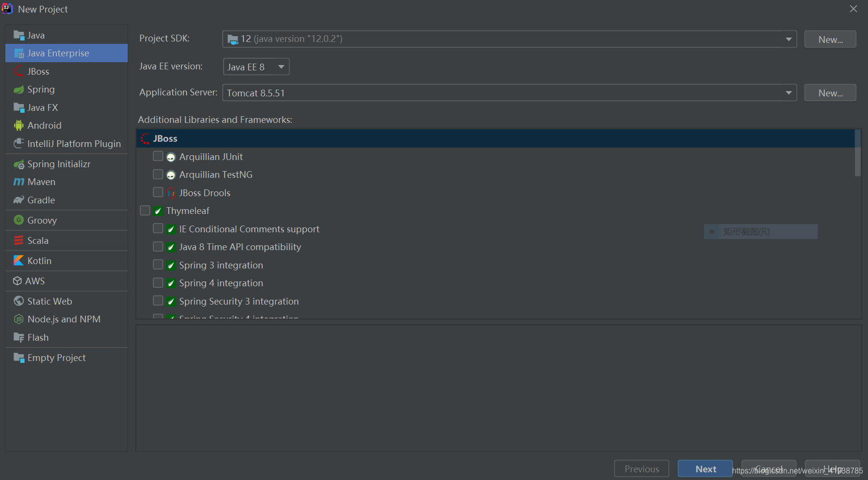Click the Groovy green circle icon
This screenshot has width=868, height=480.
(19, 220)
